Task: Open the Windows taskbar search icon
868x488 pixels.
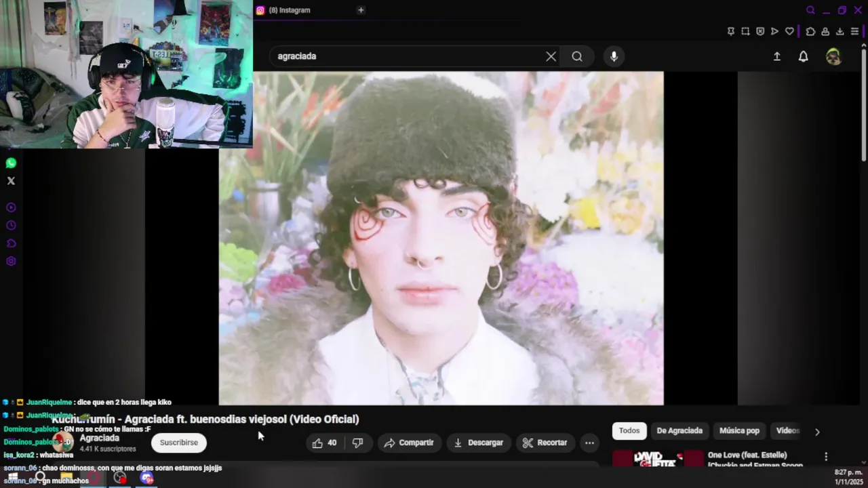Action: click(41, 479)
